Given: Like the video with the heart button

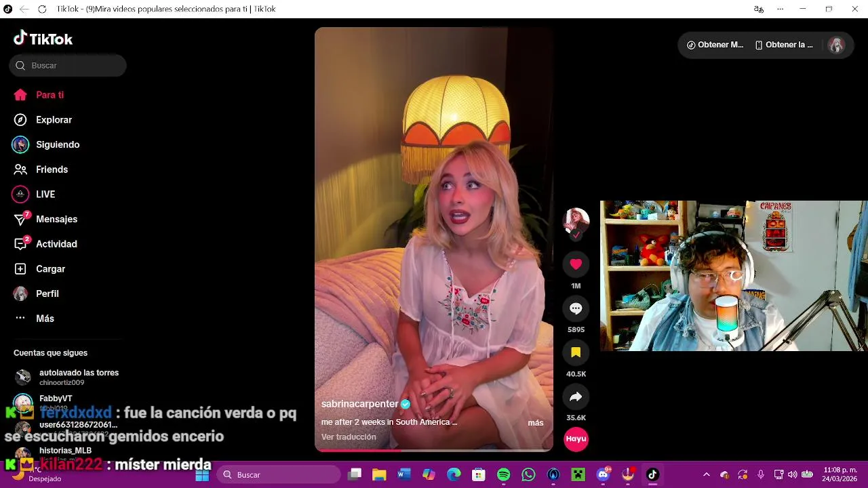Looking at the screenshot, I should tap(576, 264).
